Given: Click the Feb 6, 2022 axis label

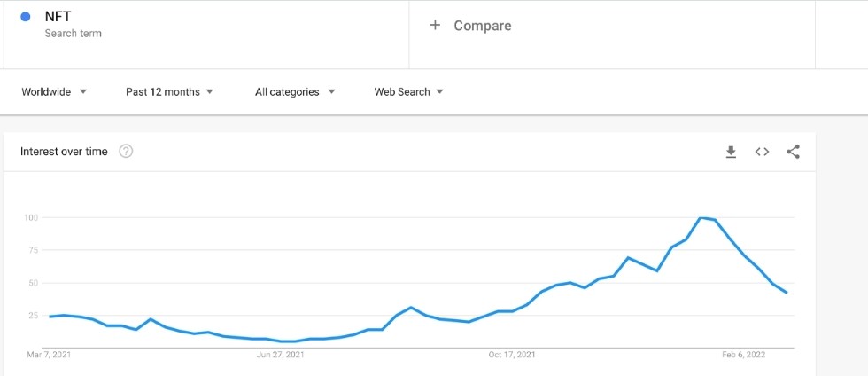Looking at the screenshot, I should [x=743, y=356].
